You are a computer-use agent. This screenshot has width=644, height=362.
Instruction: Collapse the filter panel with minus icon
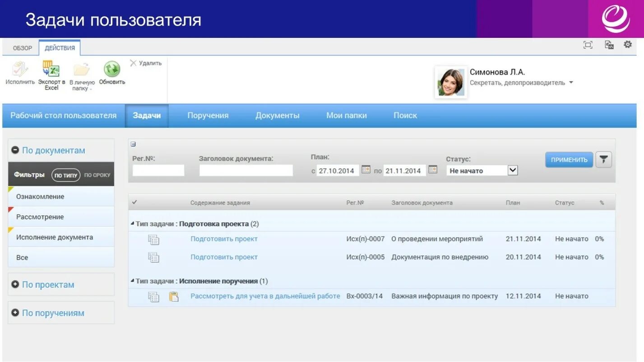coord(133,144)
